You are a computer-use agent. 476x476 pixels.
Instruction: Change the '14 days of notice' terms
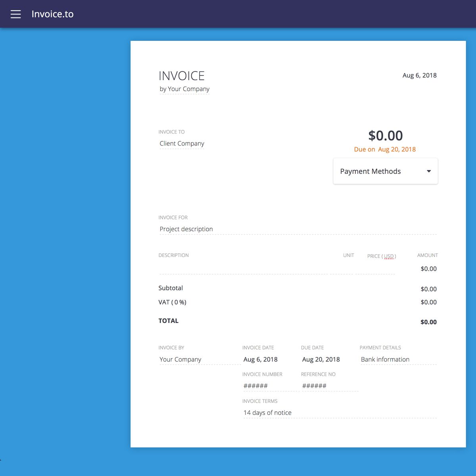tap(268, 413)
